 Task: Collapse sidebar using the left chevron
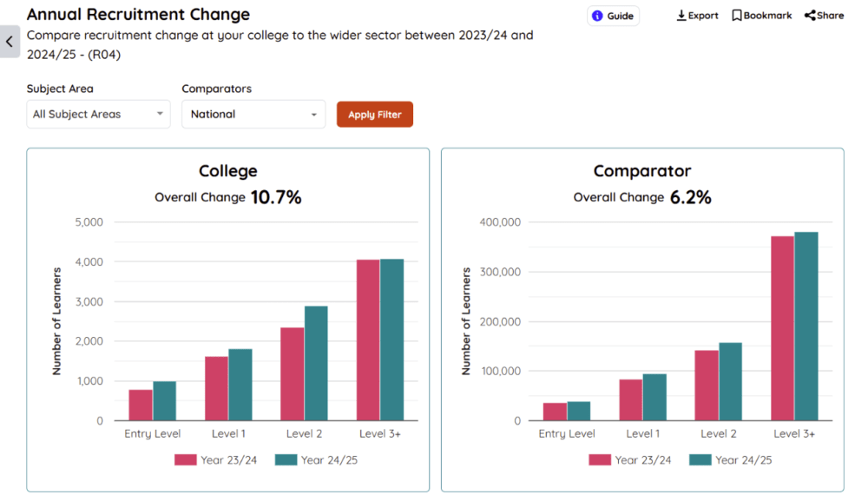pyautogui.click(x=10, y=42)
